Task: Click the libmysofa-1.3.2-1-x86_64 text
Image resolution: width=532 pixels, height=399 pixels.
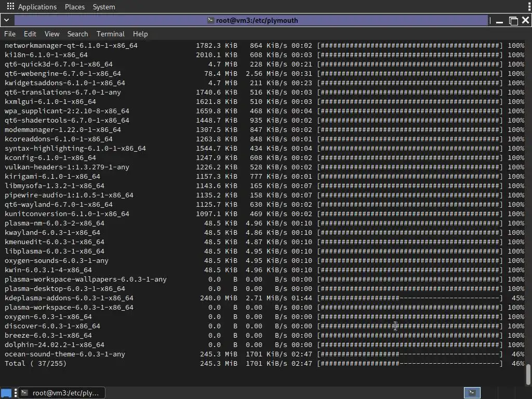Action: (x=54, y=186)
